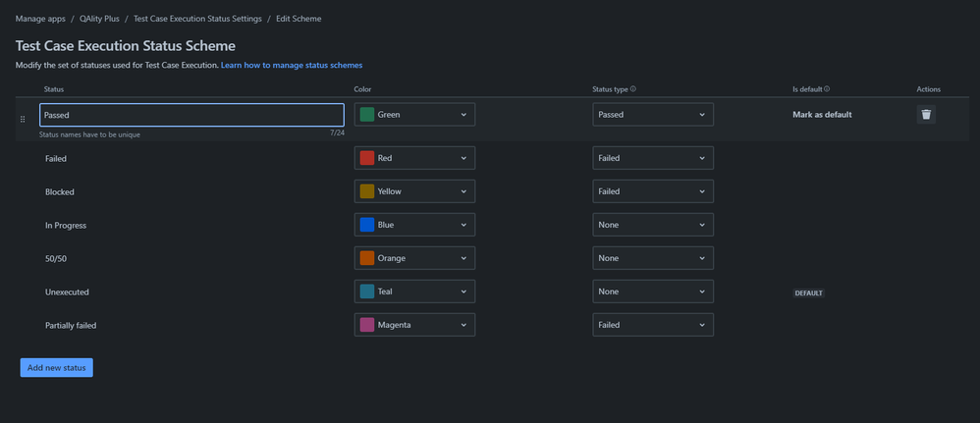Open status type dropdown for Unexecuted row
This screenshot has width=980, height=423.
[653, 291]
